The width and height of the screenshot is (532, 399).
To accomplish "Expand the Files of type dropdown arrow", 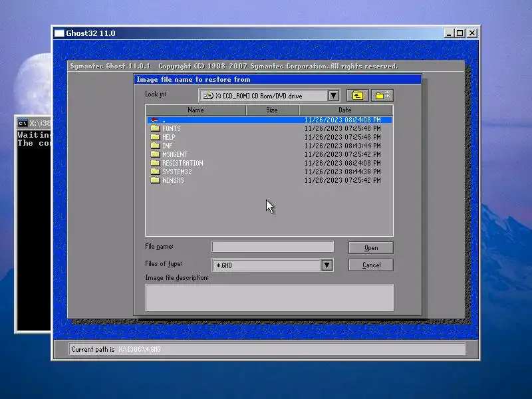I will coord(327,265).
